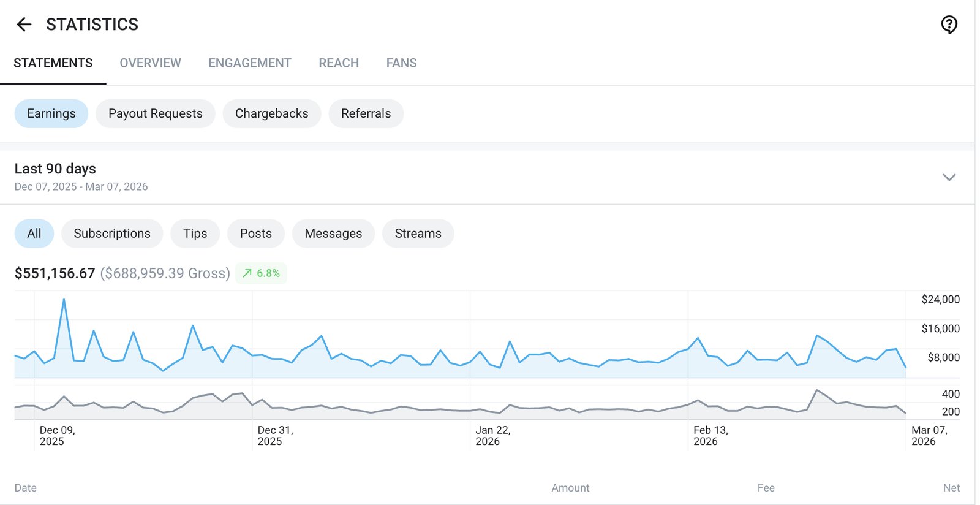980x505 pixels.
Task: Filter earnings by All
Action: pos(34,234)
